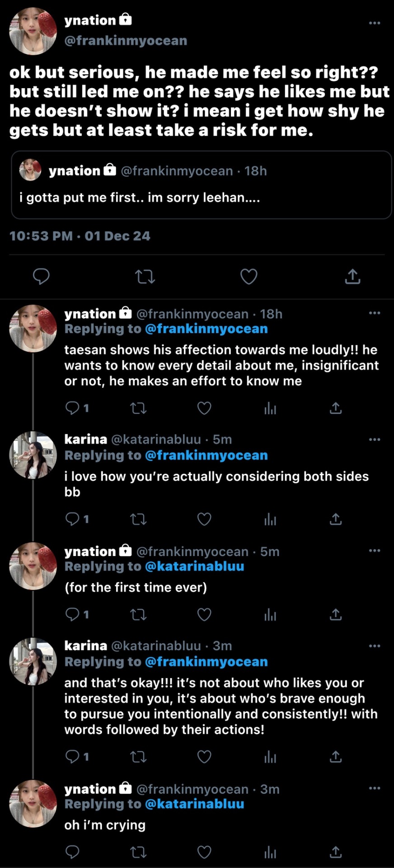The image size is (394, 868).
Task: Open more options on the main tweet
Action: pos(375,23)
